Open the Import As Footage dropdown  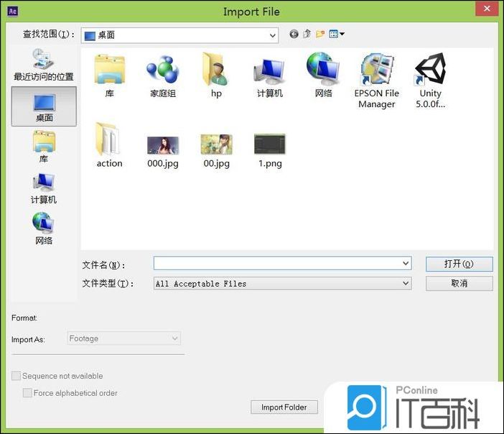click(124, 338)
